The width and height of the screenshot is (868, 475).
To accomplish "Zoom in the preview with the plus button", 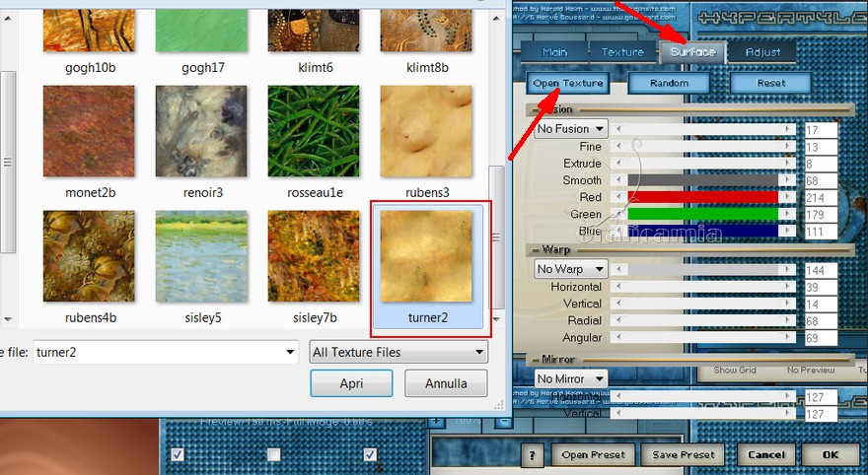I will [x=436, y=422].
